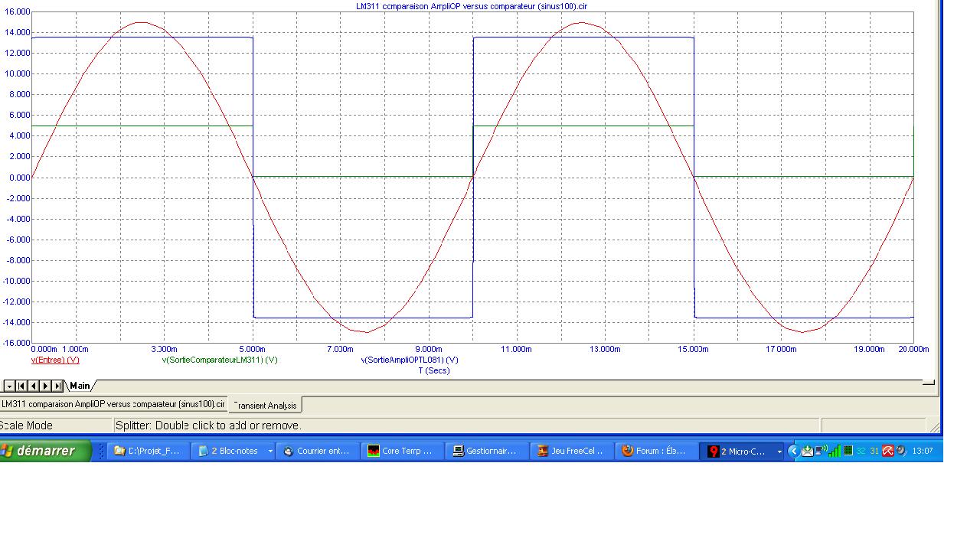Image resolution: width=980 pixels, height=551 pixels.
Task: Click the 20.000m time axis value
Action: pos(913,349)
